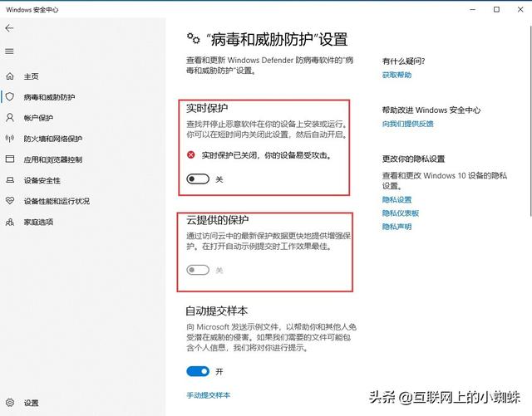Click the 向我们提供反馈 link
532x416 pixels.
tap(407, 124)
